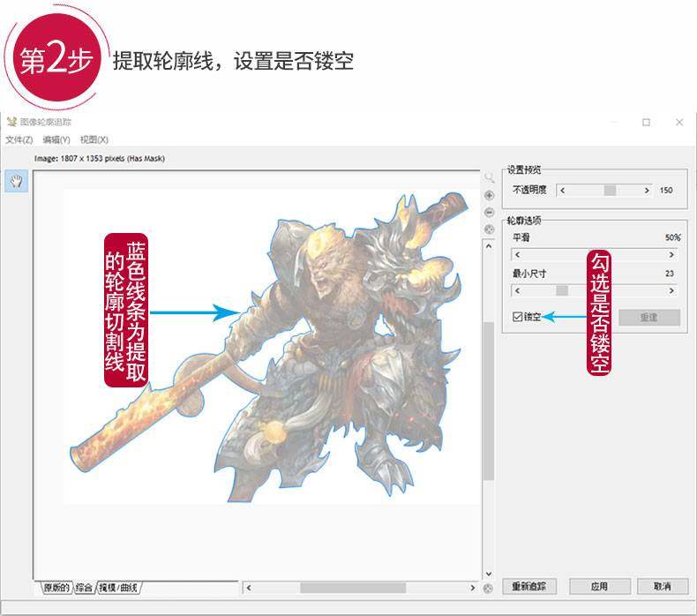Click the vertical scrollbar down arrow
This screenshot has height=616, width=697.
(489, 574)
